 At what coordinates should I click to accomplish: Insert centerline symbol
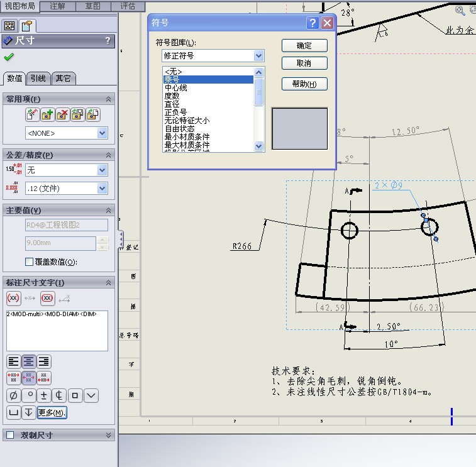click(x=59, y=395)
